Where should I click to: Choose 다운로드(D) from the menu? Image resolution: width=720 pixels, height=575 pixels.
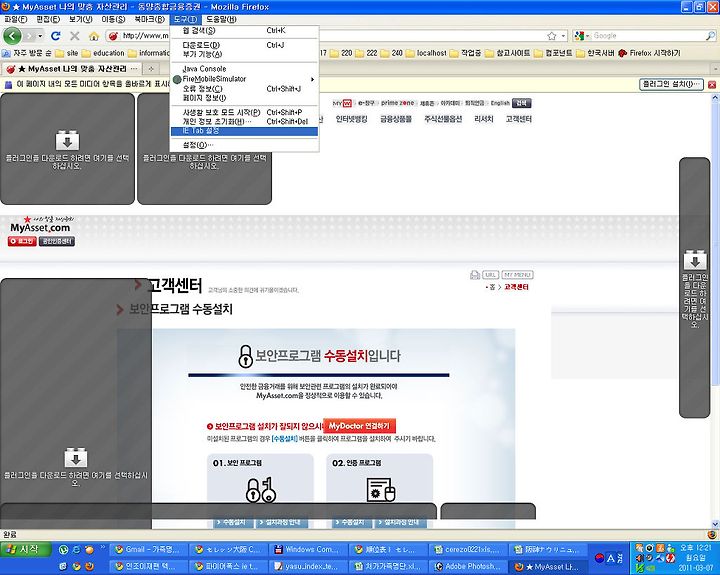tap(244, 45)
